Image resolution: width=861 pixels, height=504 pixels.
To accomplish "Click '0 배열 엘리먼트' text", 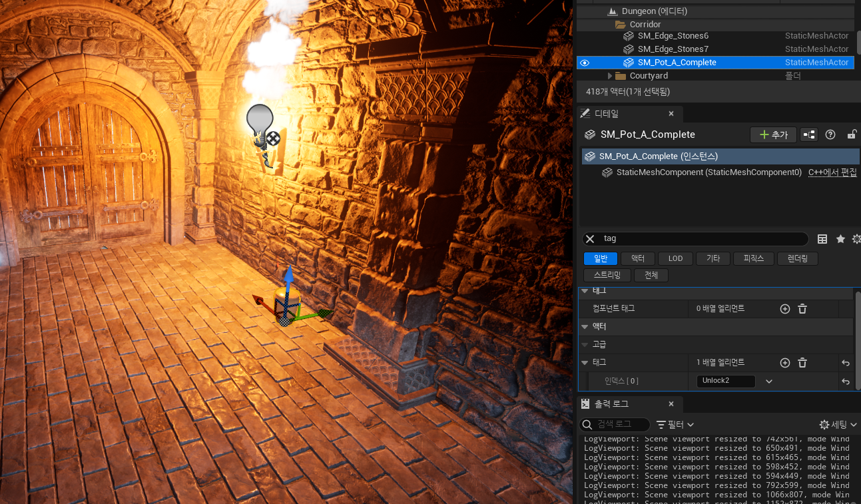I will coord(720,309).
